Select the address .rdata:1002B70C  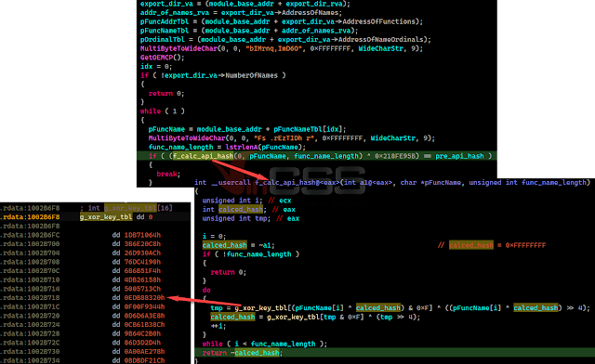click(x=30, y=271)
